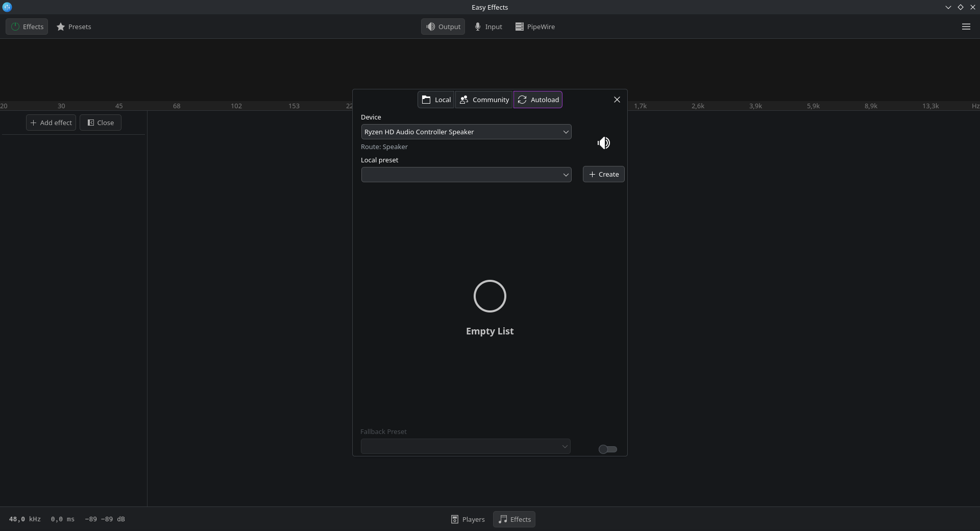Click the Create autoload profile button
The image size is (980, 531).
coord(603,174)
